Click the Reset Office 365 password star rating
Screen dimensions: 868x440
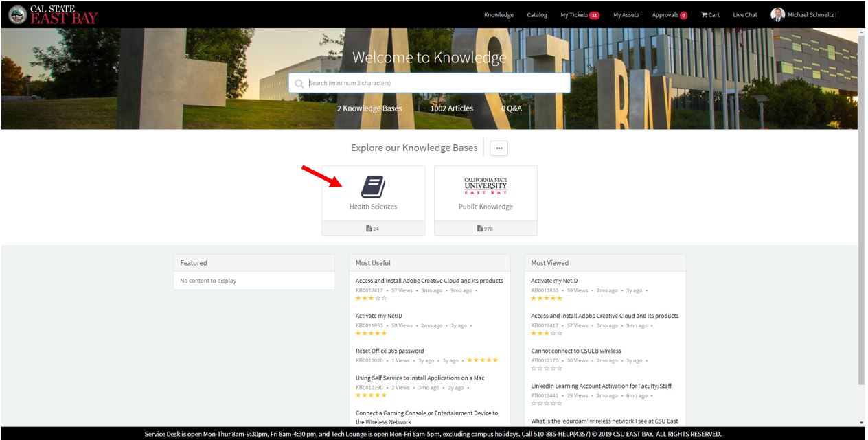(483, 360)
